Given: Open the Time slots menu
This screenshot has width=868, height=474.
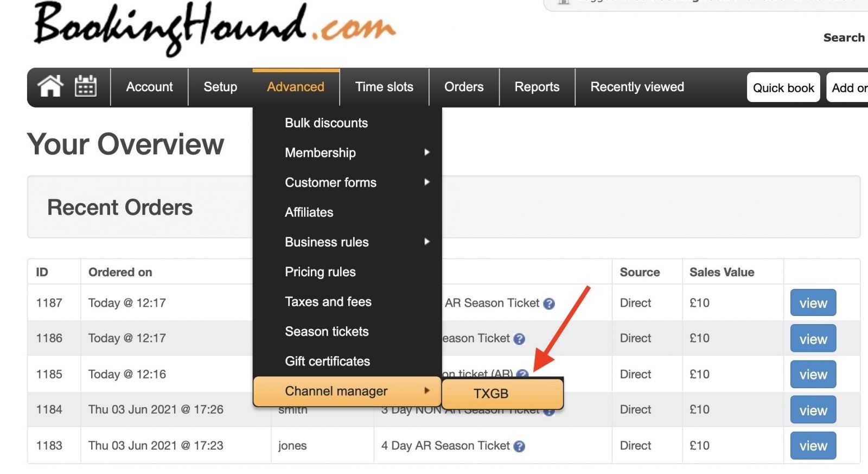Looking at the screenshot, I should point(384,87).
